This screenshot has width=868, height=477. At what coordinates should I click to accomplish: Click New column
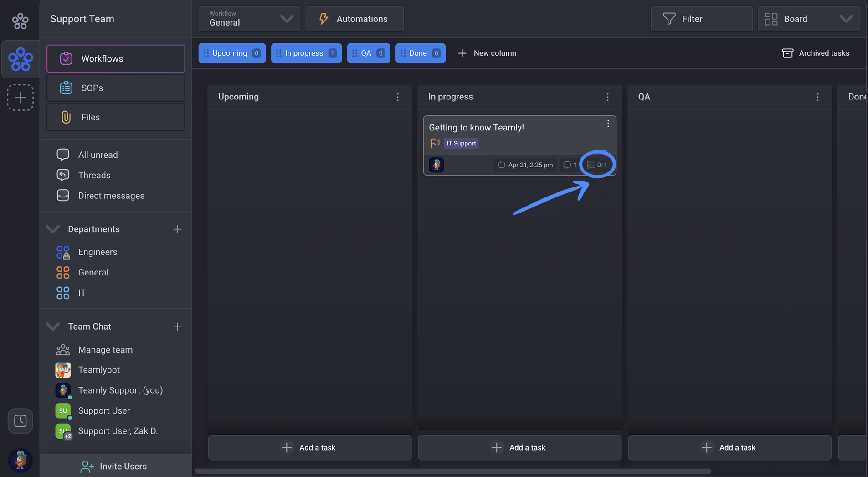tap(487, 53)
